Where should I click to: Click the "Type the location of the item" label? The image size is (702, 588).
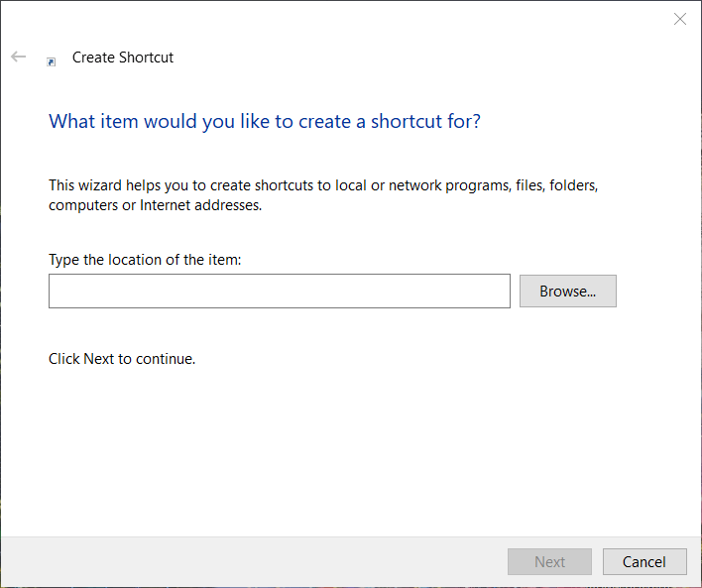(x=145, y=260)
